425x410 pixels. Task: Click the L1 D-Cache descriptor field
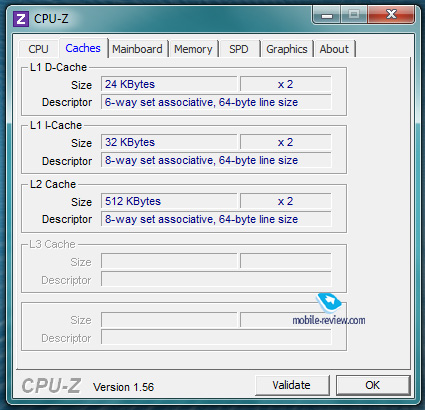216,102
